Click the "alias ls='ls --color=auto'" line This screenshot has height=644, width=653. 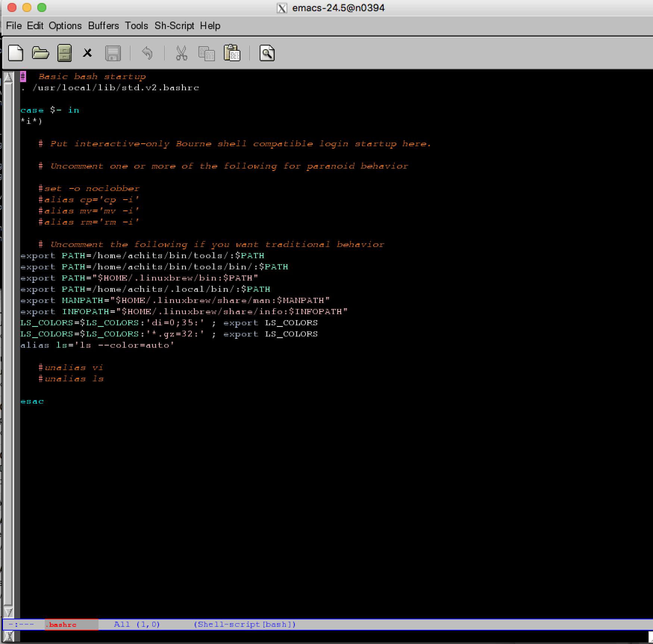tap(98, 345)
